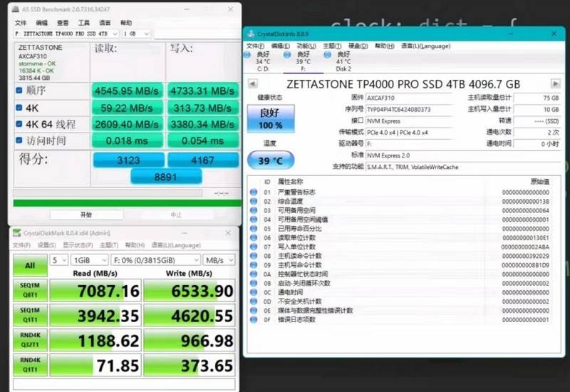Image resolution: width=570 pixels, height=392 pixels.
Task: Click the AS SSD Benchmark title bar icon
Action: click(16, 9)
